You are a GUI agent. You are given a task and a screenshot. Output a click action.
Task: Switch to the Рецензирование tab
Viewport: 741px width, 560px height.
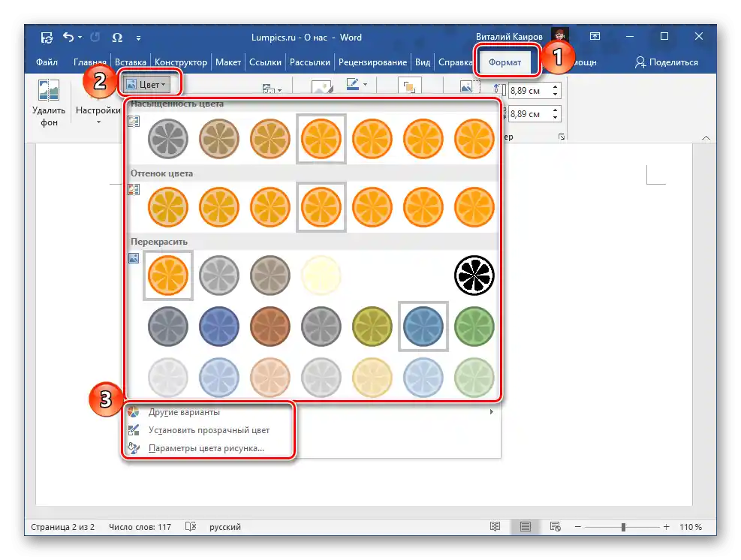(x=372, y=62)
